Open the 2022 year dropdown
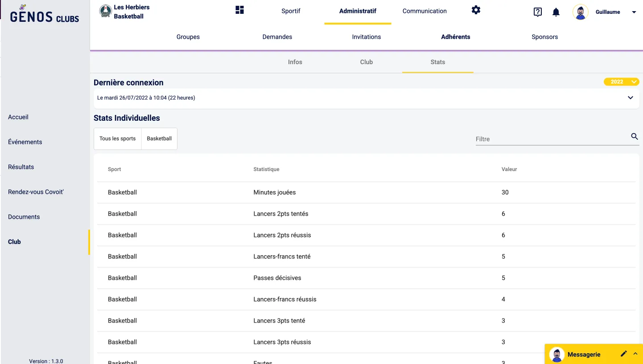The image size is (643, 364). click(x=621, y=82)
